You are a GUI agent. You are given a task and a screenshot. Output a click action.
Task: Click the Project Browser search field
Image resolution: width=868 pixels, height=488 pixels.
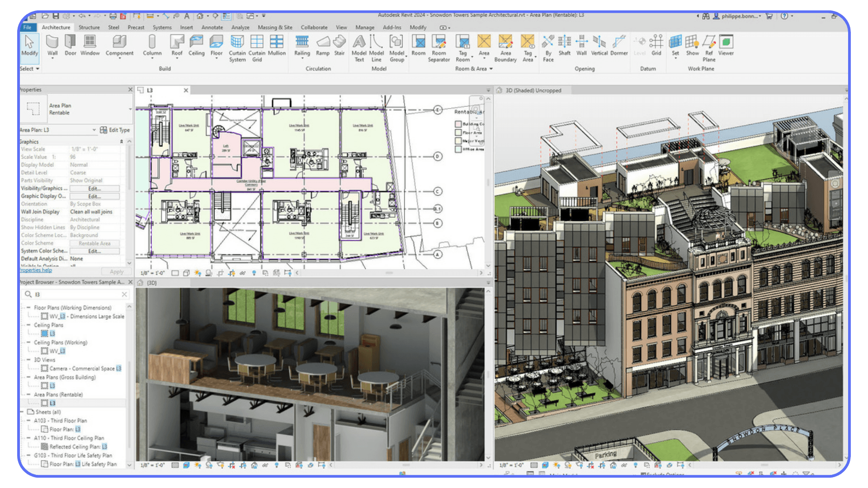tap(75, 294)
